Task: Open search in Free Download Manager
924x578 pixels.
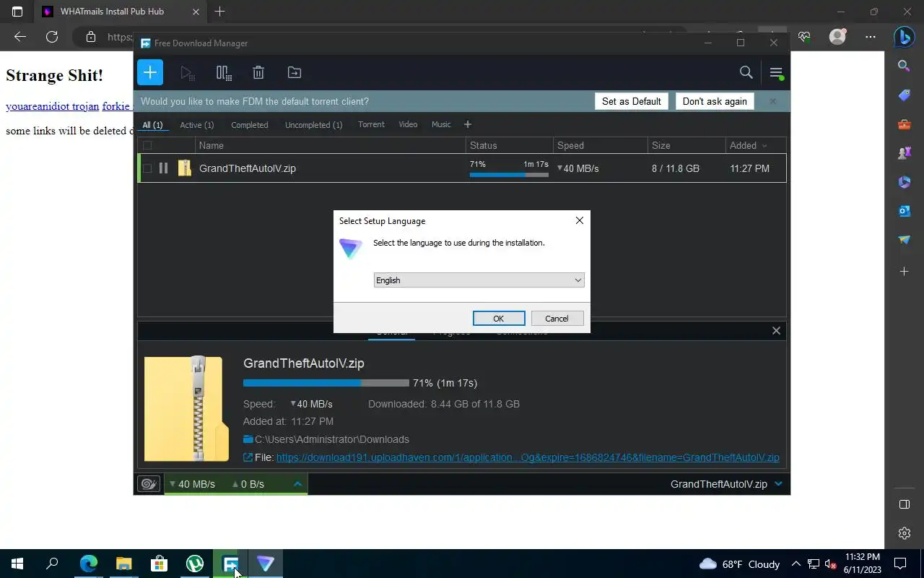Action: [746, 72]
